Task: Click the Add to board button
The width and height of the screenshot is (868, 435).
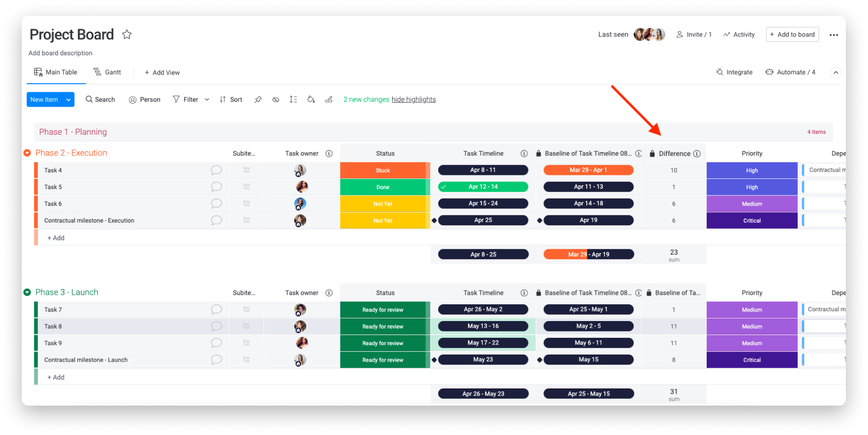Action: [x=792, y=34]
